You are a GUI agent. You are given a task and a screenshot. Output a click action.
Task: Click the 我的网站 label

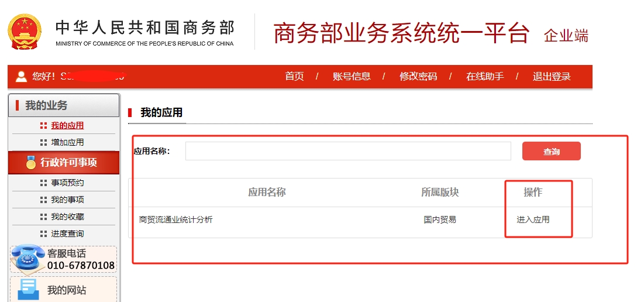pos(67,290)
